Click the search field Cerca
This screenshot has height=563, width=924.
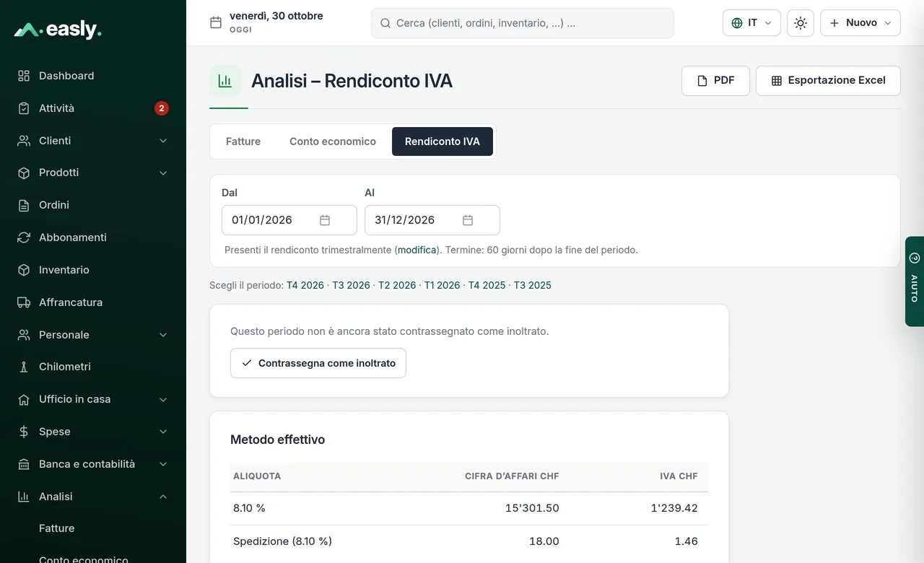[523, 23]
